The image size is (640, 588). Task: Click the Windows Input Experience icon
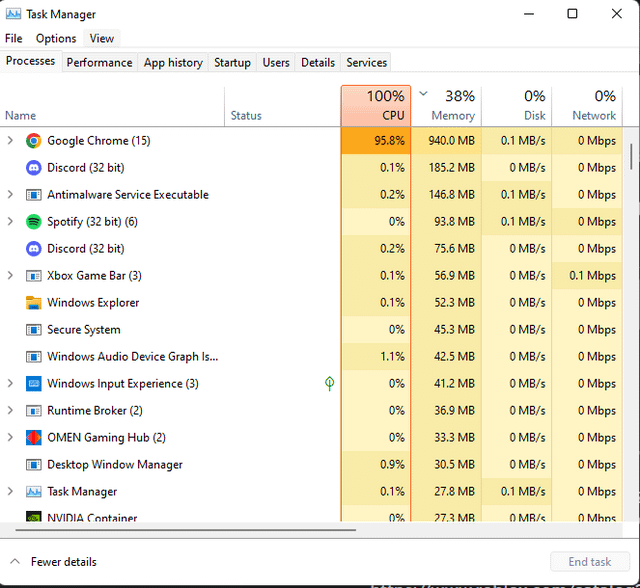tap(33, 384)
